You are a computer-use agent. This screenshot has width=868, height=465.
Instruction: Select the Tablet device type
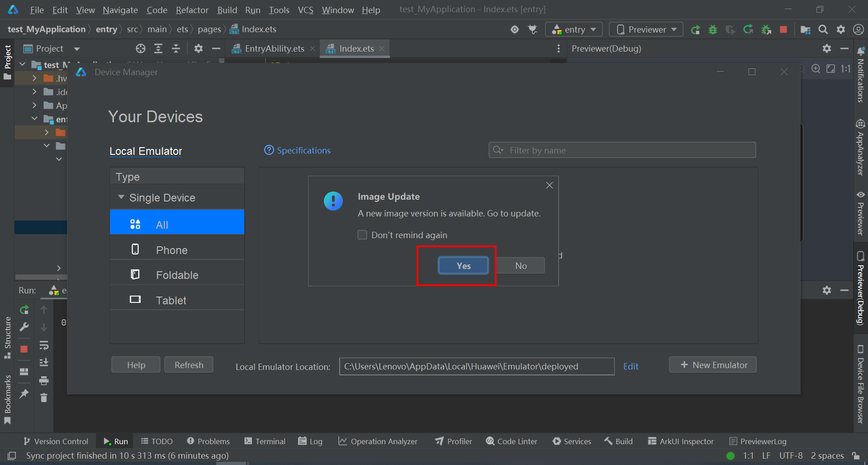pyautogui.click(x=177, y=300)
